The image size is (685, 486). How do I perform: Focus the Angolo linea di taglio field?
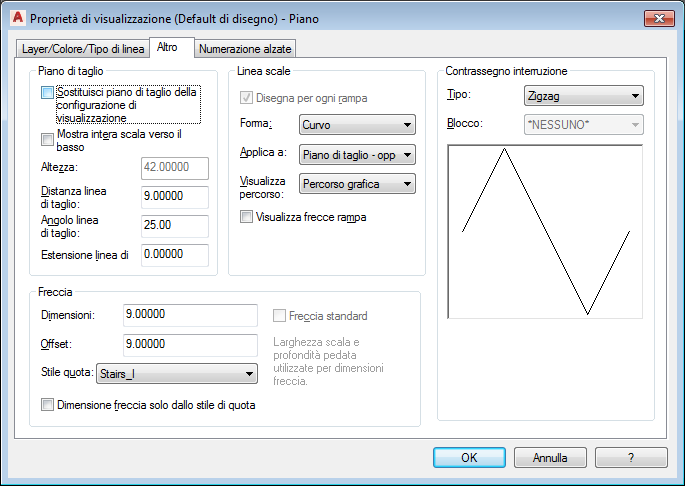coord(175,226)
